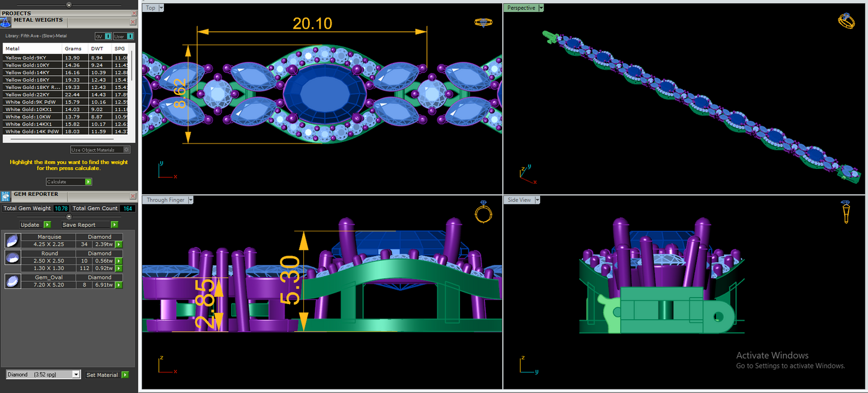Click the 5.30 dimension in Through Finger view
The width and height of the screenshot is (868, 393).
pyautogui.click(x=290, y=280)
